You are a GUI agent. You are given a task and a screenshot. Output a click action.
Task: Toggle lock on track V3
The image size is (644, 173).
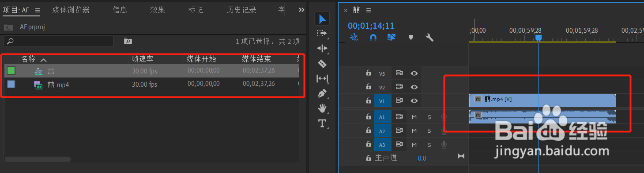click(369, 73)
